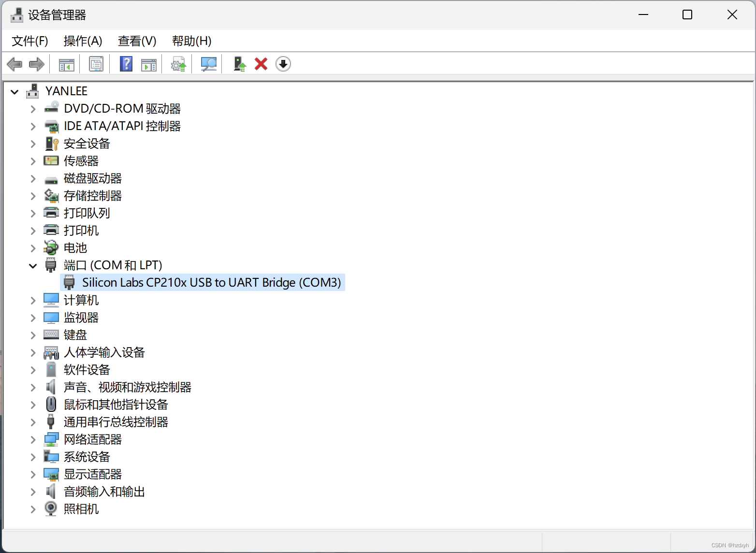Click the circular down-arrow toolbar icon
756x553 pixels.
click(283, 64)
